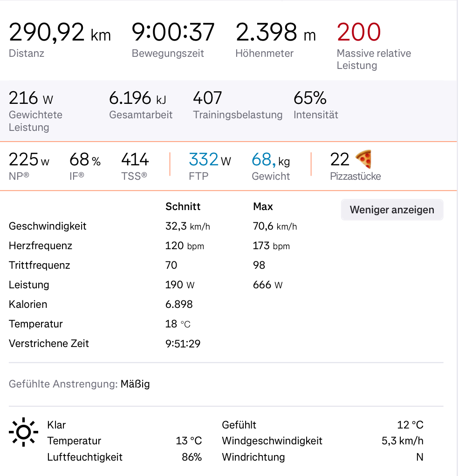The width and height of the screenshot is (472, 476).
Task: Click the 6.196 kJ Gesamtarbeit value
Action: pos(137,98)
